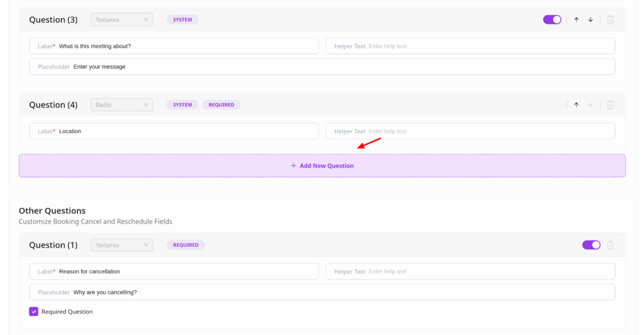Expand cancellation question Textarea type dropdown

point(121,245)
